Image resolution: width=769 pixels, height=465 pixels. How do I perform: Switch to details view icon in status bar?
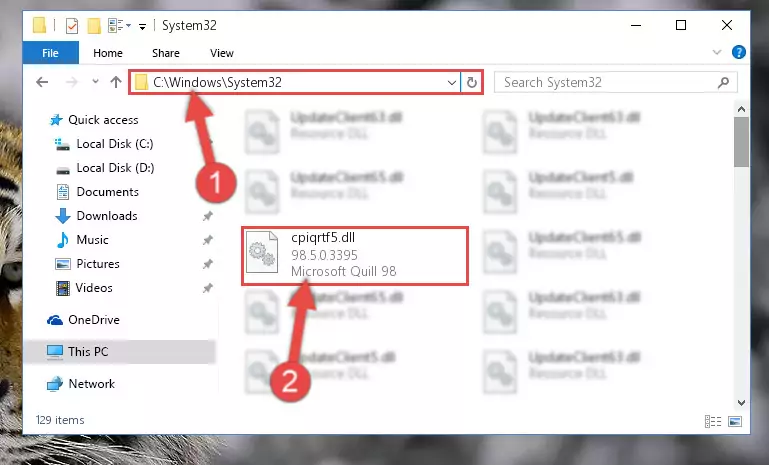point(713,421)
